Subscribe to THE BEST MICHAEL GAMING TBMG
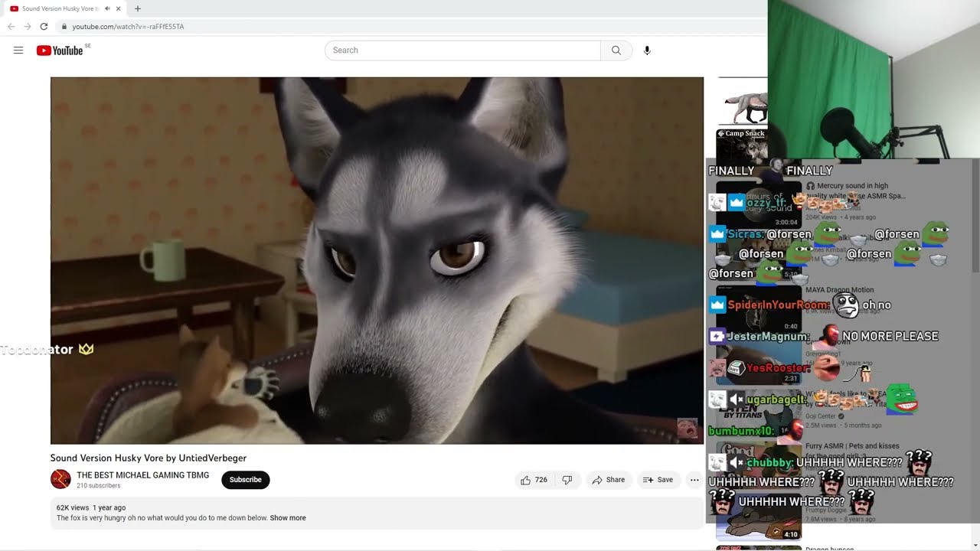Viewport: 980px width, 551px height. [246, 480]
